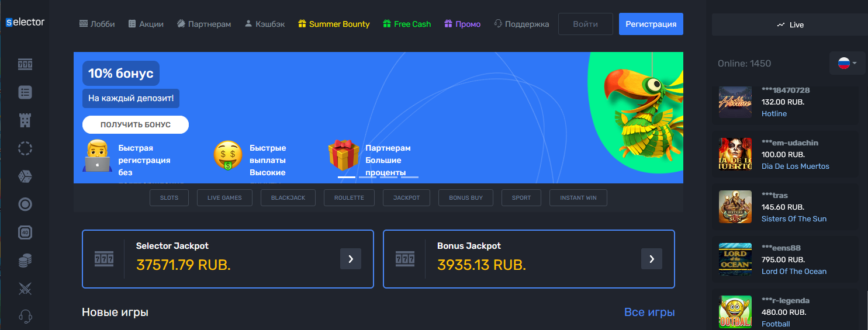Click the gift icon beside Summer Bounty
The image size is (868, 330).
point(302,24)
